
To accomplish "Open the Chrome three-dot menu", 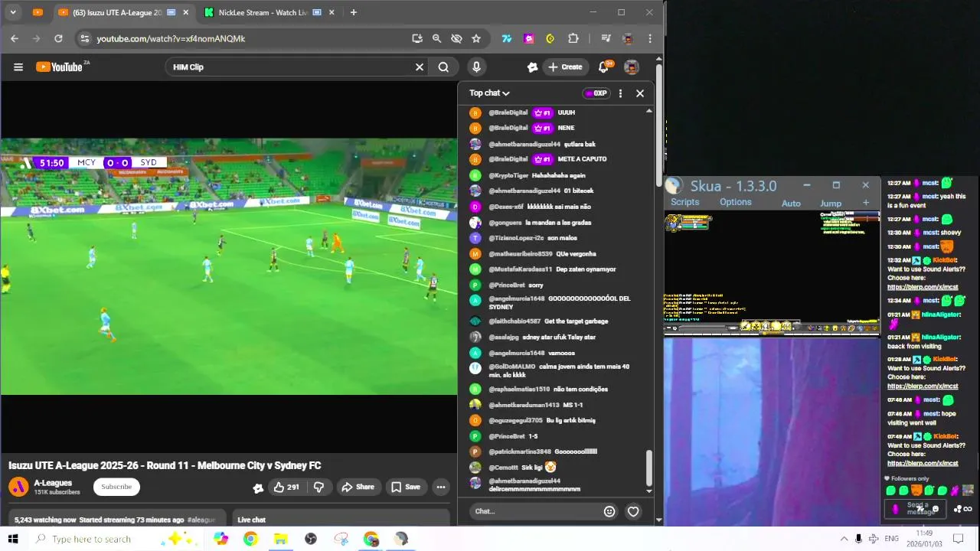I will [x=650, y=38].
